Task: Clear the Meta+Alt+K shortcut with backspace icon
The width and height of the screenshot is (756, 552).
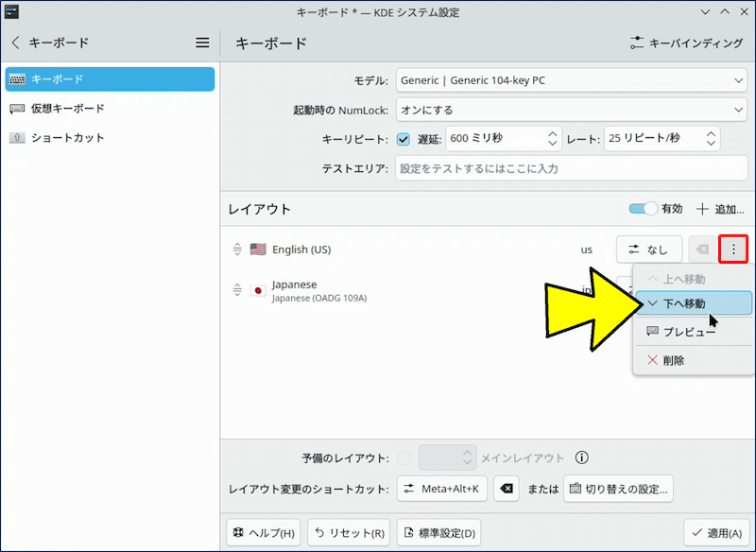Action: (x=507, y=489)
